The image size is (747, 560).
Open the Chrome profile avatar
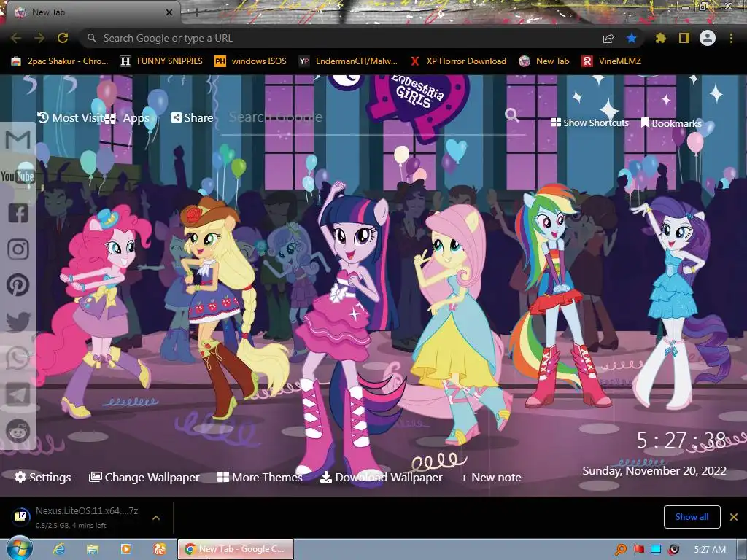(708, 38)
